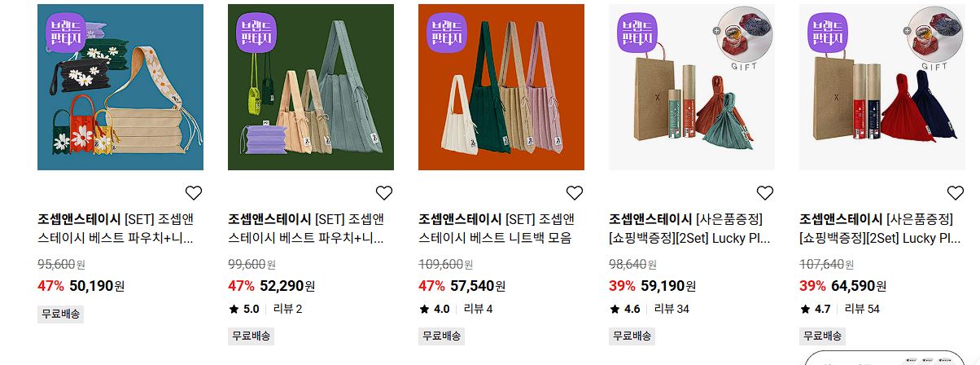Open orange background knit bag thumbnail
The image size is (980, 365).
[501, 87]
